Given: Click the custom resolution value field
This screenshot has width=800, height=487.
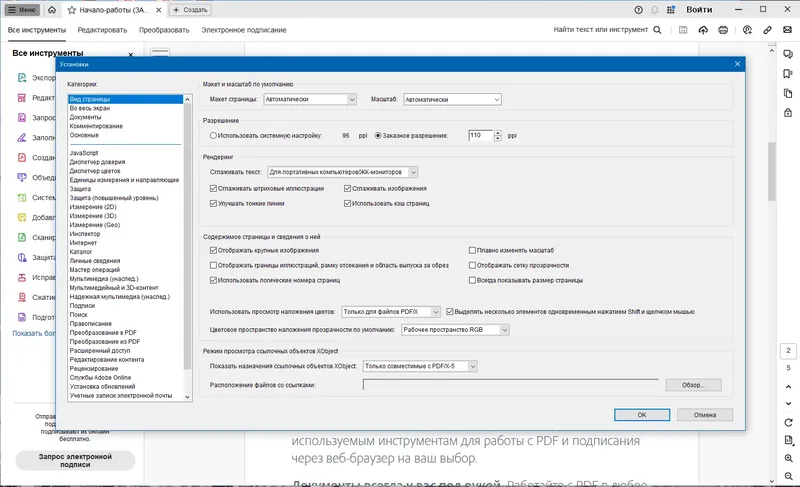Looking at the screenshot, I should tap(481, 135).
